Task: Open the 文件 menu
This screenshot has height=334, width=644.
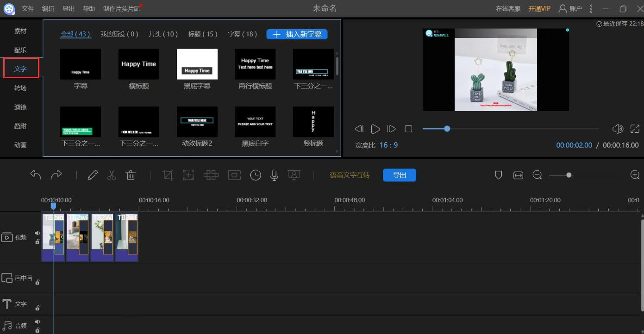Action: [x=28, y=9]
